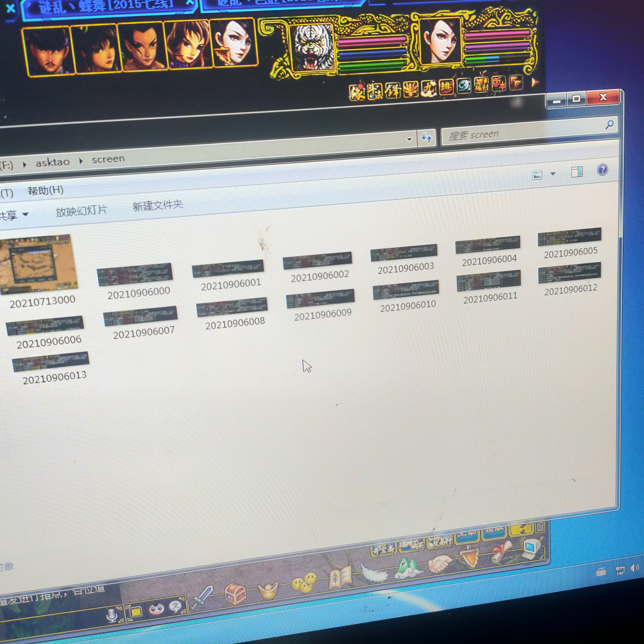Open the book skills icon in game
This screenshot has height=644, width=644.
point(340,578)
